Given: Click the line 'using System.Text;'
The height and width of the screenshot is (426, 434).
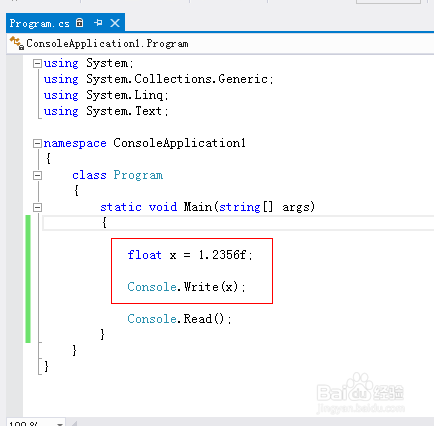Looking at the screenshot, I should pyautogui.click(x=106, y=111).
